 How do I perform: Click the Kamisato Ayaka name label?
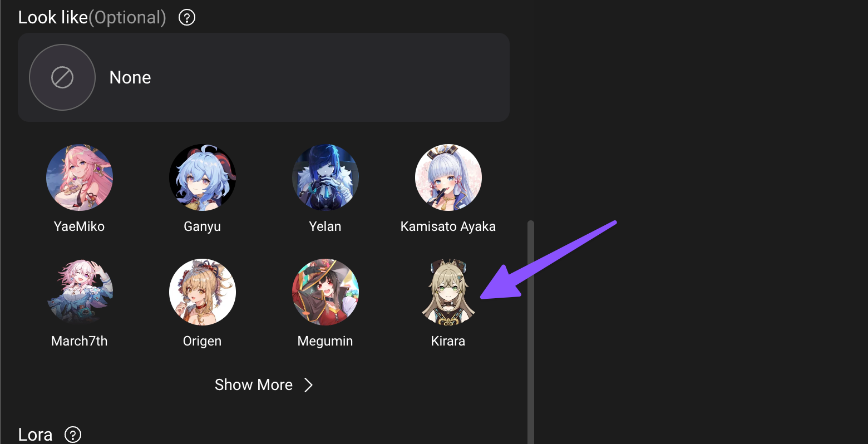click(448, 226)
